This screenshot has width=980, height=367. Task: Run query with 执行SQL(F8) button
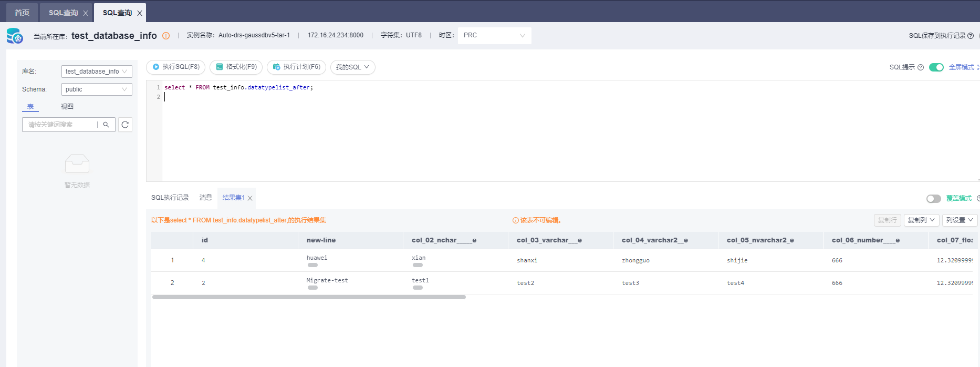(176, 67)
